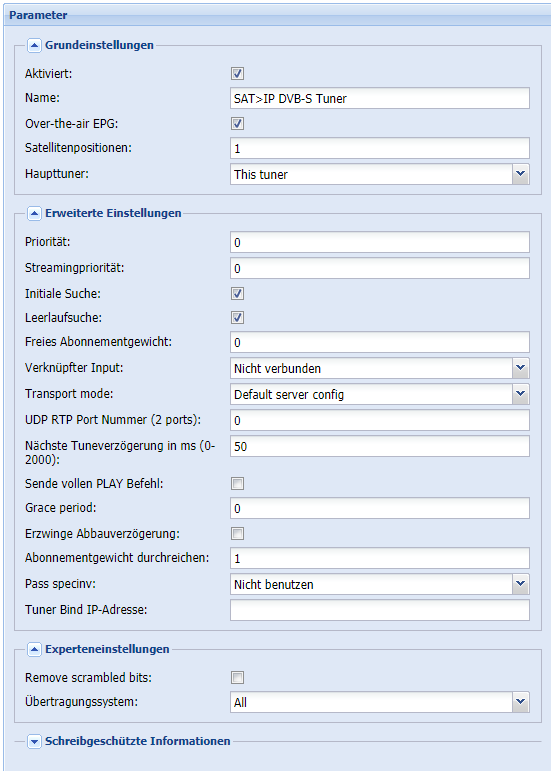Enable Remove scrambled bits option

[237, 678]
